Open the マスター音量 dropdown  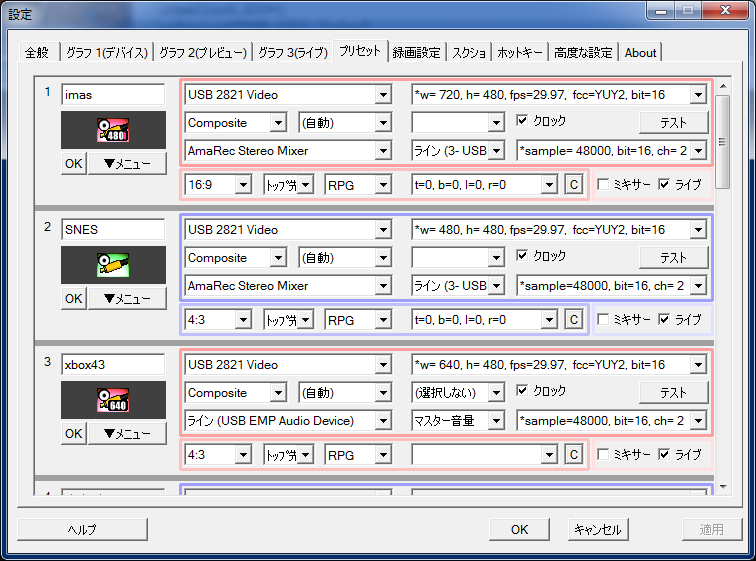[458, 420]
